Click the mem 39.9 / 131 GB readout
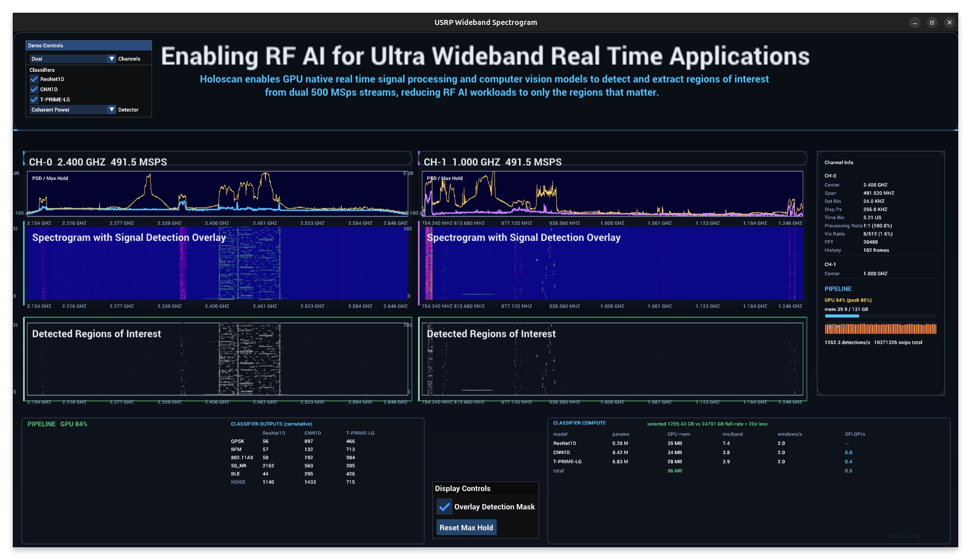Viewport: 971px width, 560px height. [846, 309]
